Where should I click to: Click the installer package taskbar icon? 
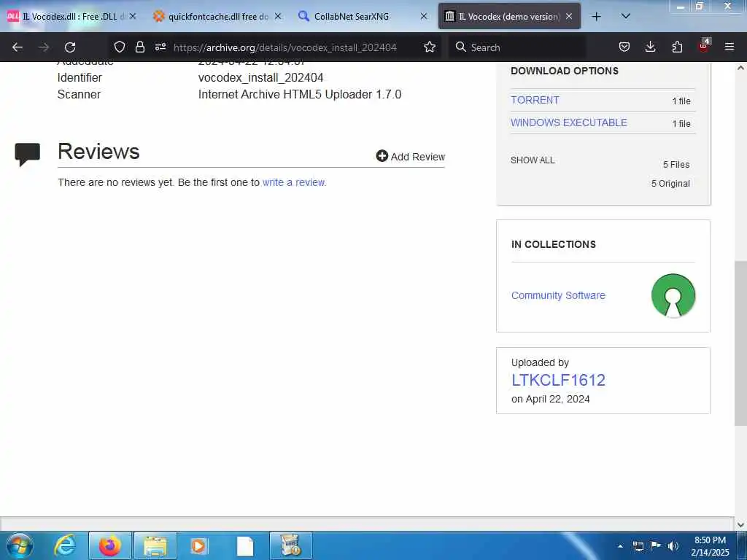pyautogui.click(x=290, y=545)
